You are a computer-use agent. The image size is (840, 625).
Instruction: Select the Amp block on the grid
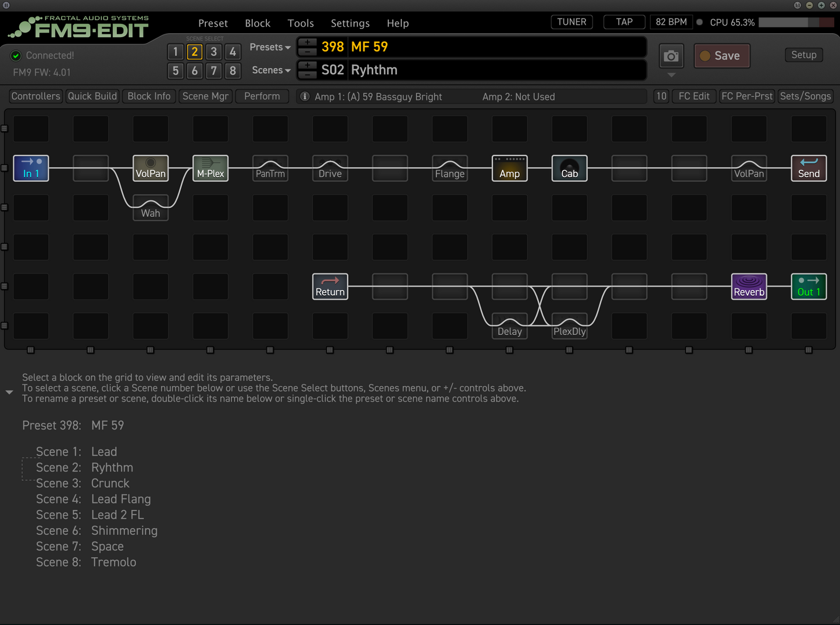(509, 168)
